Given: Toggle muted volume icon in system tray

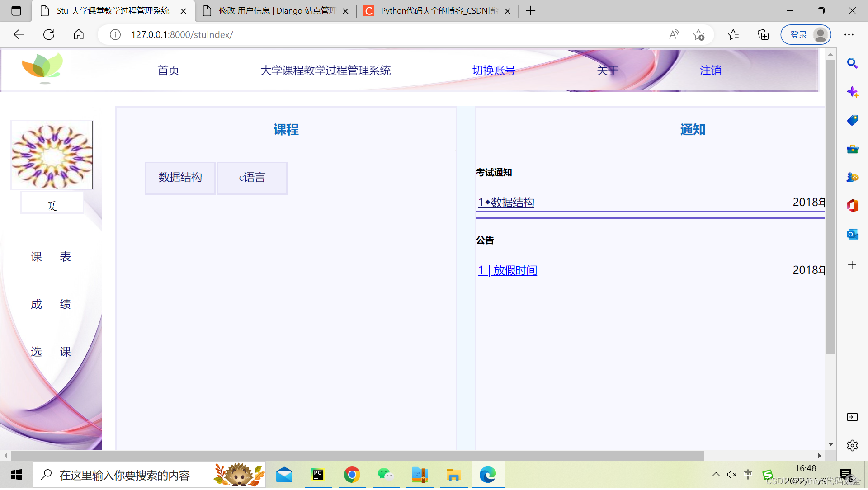Looking at the screenshot, I should click(x=731, y=475).
